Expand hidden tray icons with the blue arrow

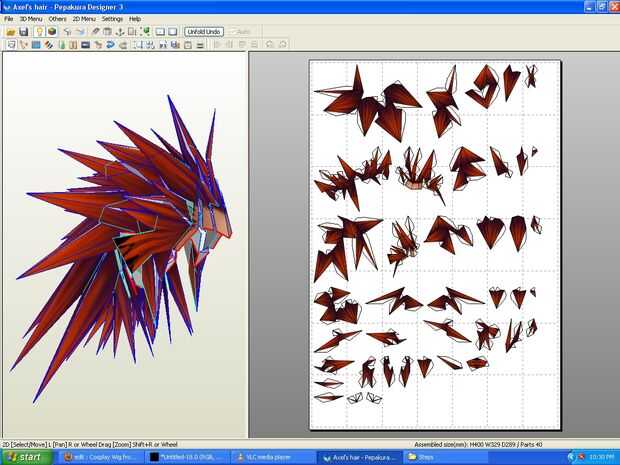point(571,457)
